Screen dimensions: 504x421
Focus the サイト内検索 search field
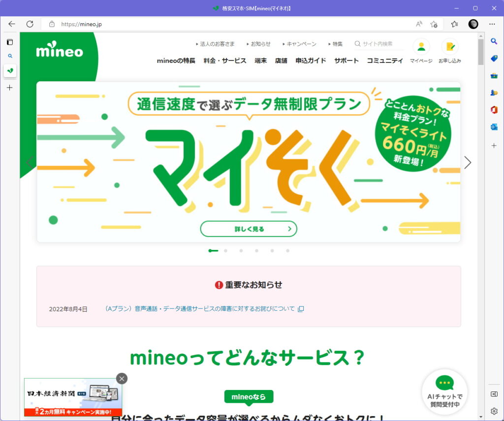pyautogui.click(x=378, y=44)
